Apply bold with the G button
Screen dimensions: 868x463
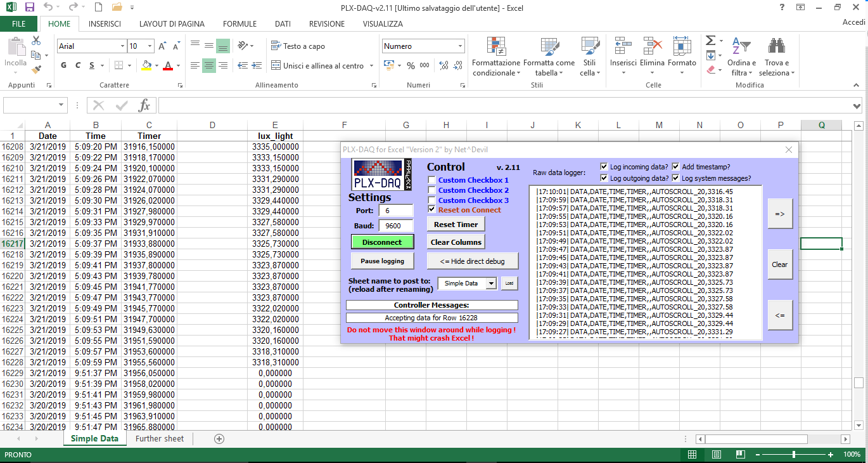(63, 65)
